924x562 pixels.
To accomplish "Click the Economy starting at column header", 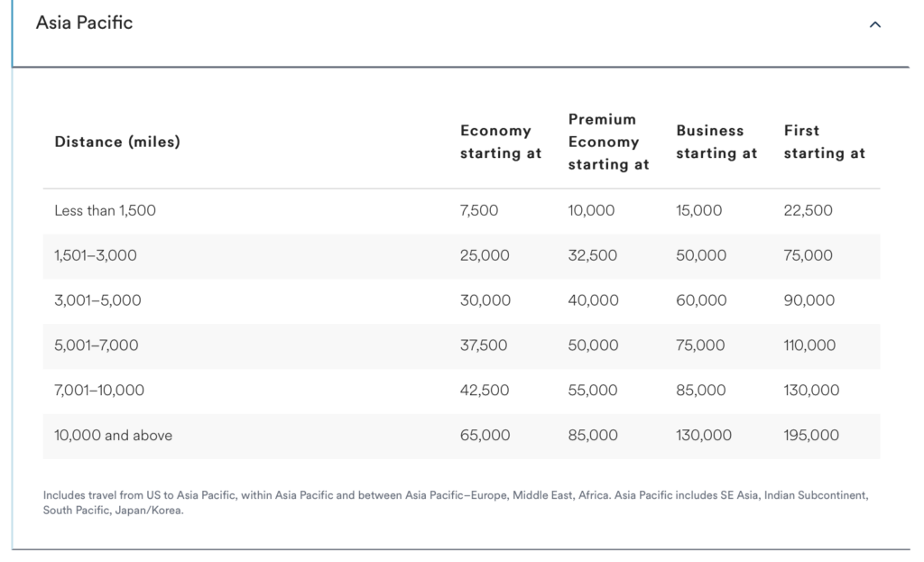I will (x=501, y=142).
